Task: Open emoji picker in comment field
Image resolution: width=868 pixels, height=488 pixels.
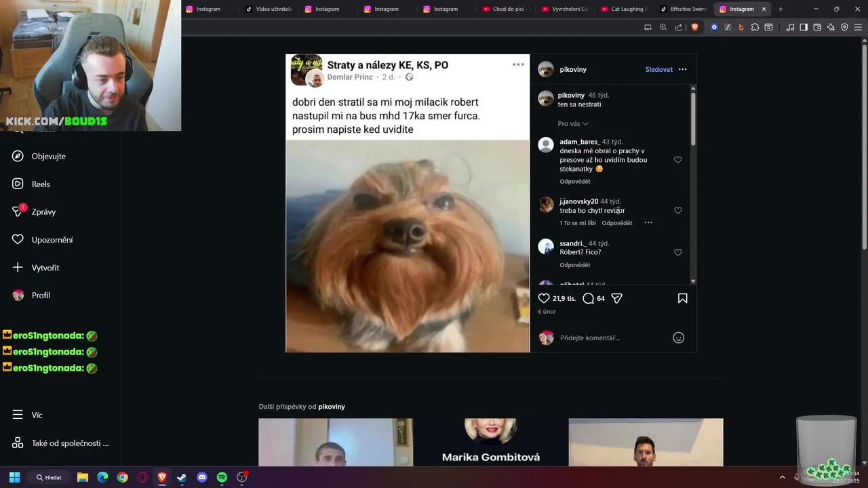Action: coord(678,338)
